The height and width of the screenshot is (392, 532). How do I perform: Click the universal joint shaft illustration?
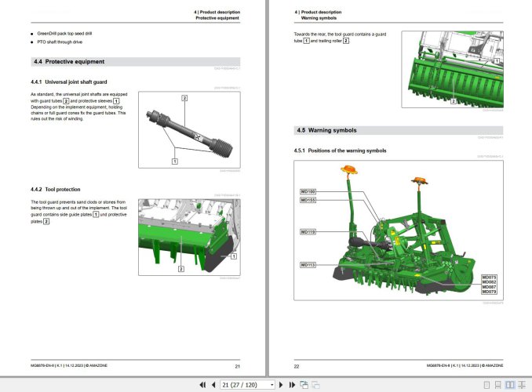[189, 129]
